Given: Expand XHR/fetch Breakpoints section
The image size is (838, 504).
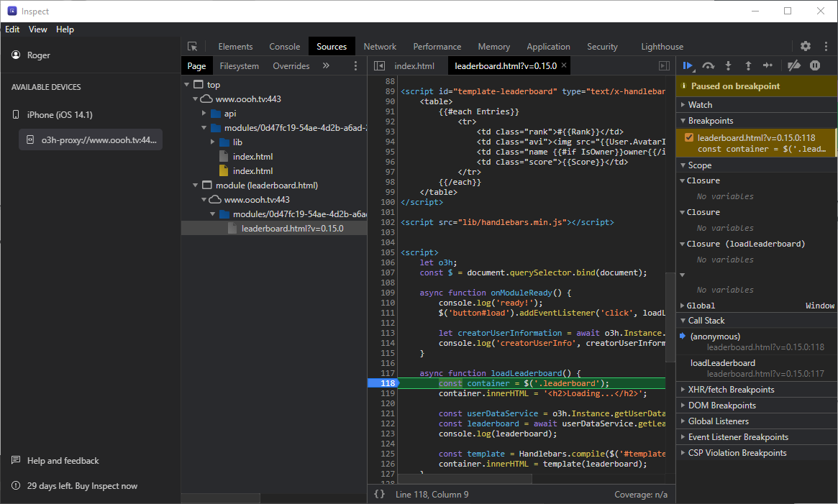Looking at the screenshot, I should (731, 390).
